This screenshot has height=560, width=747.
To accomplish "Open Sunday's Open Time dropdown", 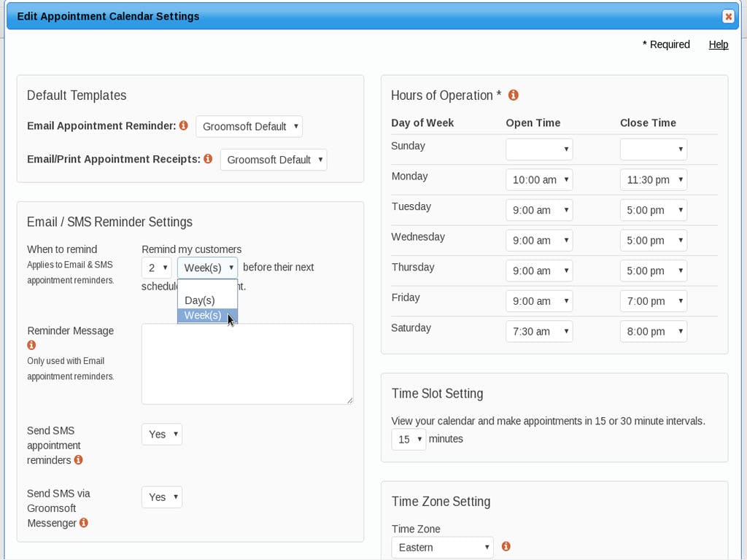I will [538, 149].
